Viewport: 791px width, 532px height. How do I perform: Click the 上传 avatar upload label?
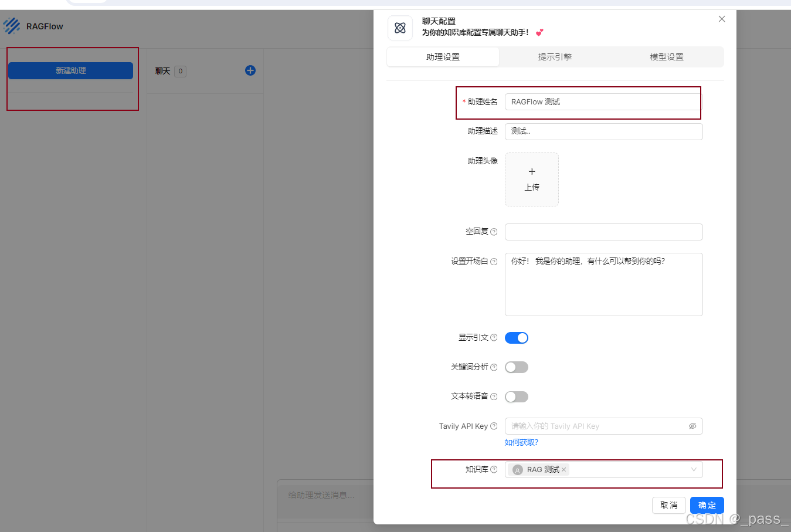click(532, 187)
